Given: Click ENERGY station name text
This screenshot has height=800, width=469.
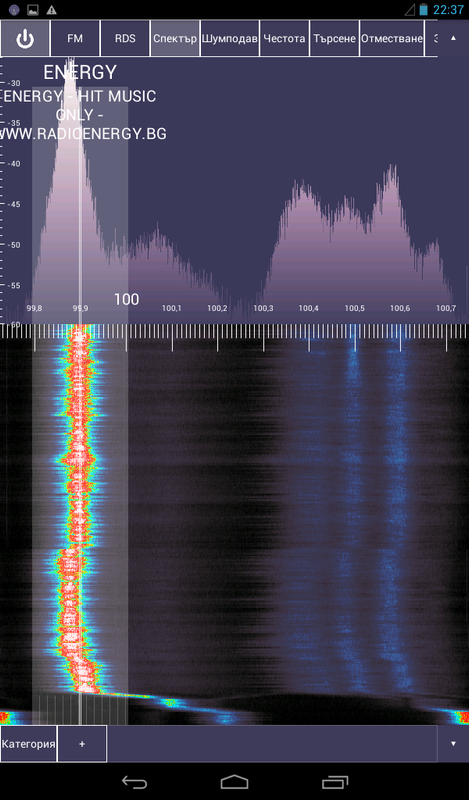Looking at the screenshot, I should (x=80, y=72).
